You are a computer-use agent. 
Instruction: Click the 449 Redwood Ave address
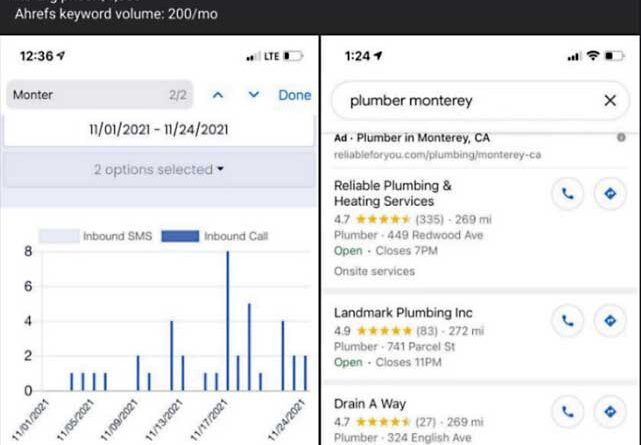click(x=435, y=235)
